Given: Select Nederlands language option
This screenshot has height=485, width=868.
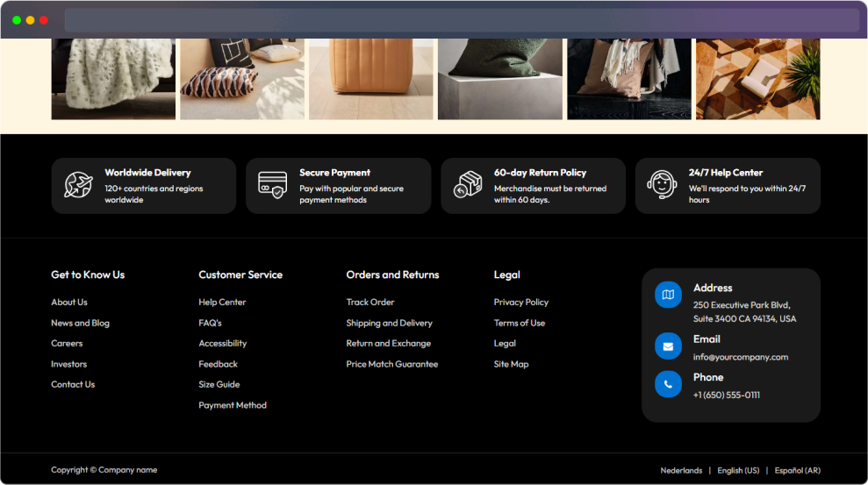Looking at the screenshot, I should point(681,470).
